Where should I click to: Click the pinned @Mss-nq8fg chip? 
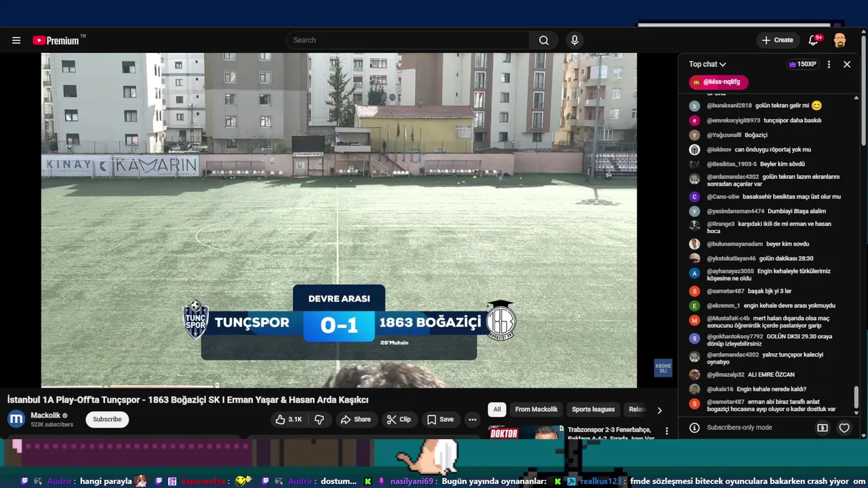pyautogui.click(x=719, y=82)
